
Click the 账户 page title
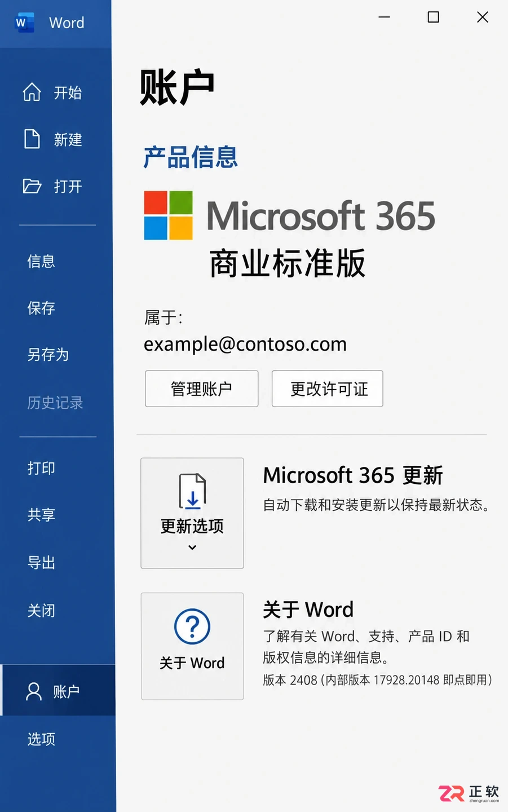(177, 87)
